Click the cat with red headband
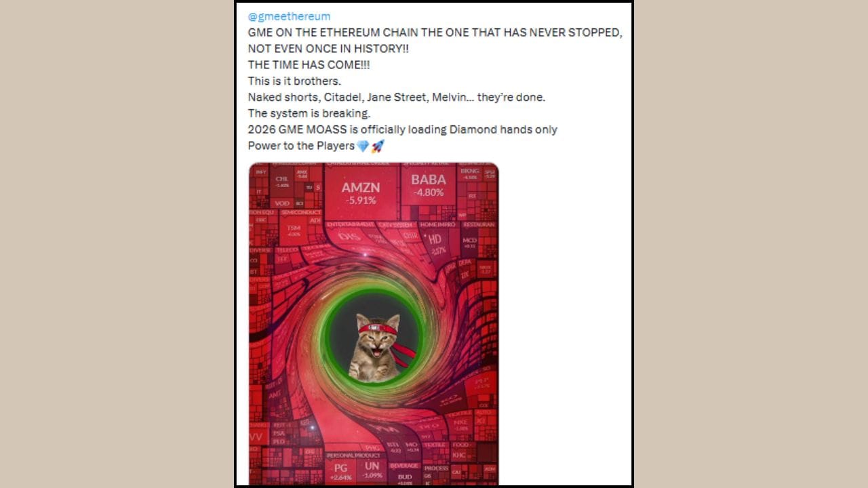This screenshot has width=868, height=488. [376, 346]
